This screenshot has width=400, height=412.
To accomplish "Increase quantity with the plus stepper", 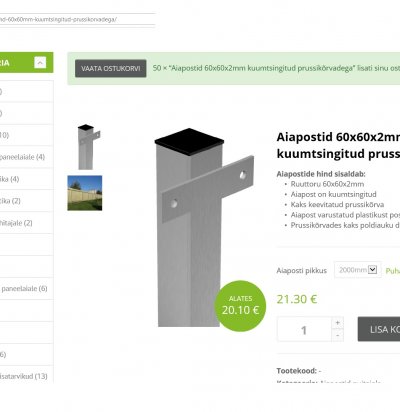I will pyautogui.click(x=337, y=323).
